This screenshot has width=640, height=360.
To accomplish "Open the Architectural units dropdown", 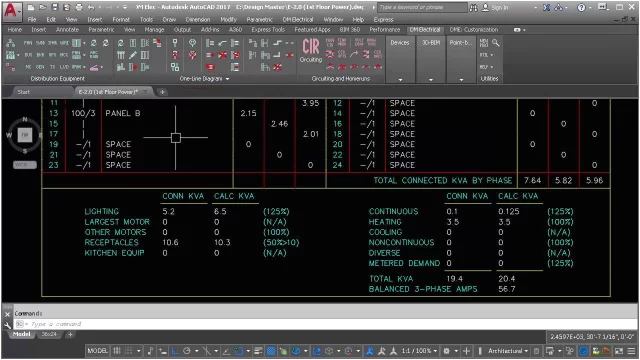I will [x=508, y=351].
